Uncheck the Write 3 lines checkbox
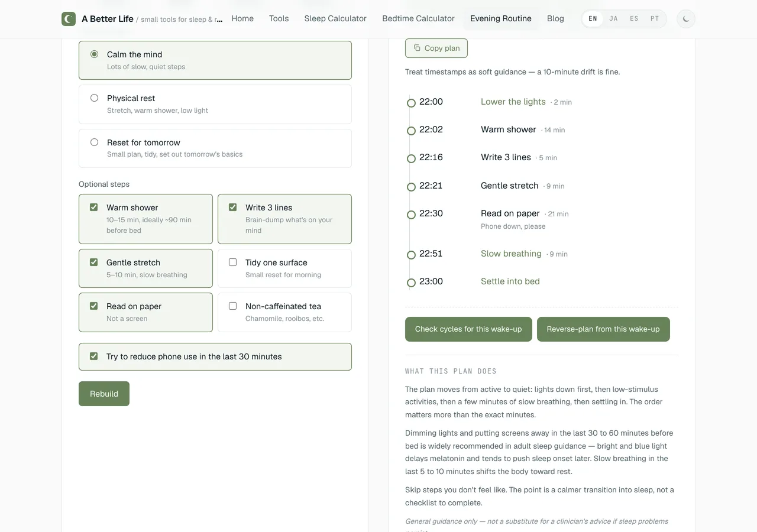757x532 pixels. [232, 207]
